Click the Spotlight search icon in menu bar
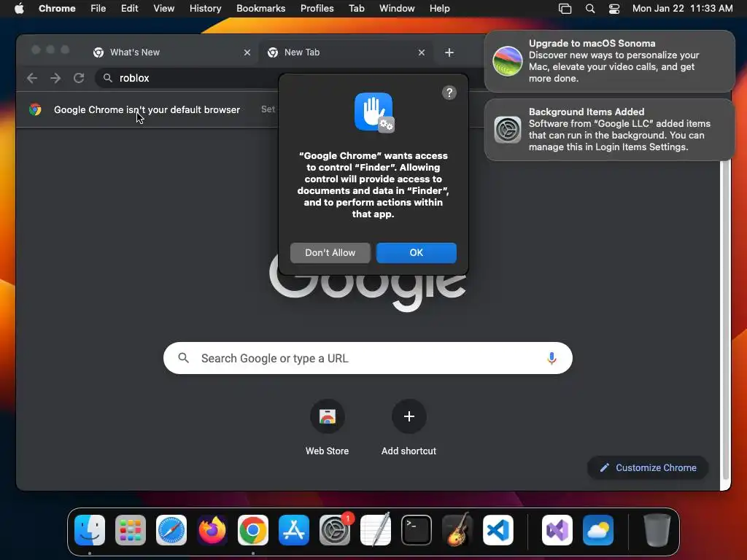This screenshot has height=560, width=747. [589, 9]
